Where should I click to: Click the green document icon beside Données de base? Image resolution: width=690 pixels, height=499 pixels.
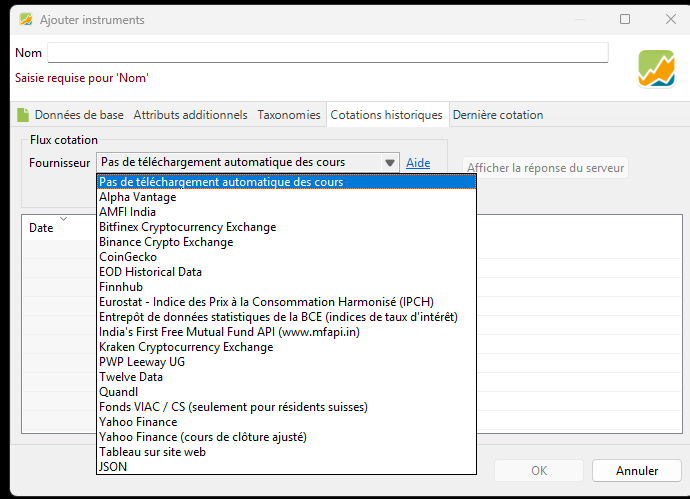pos(23,115)
